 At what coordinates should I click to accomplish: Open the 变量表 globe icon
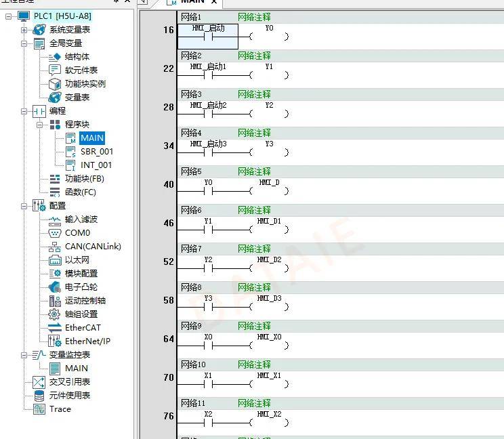55,98
